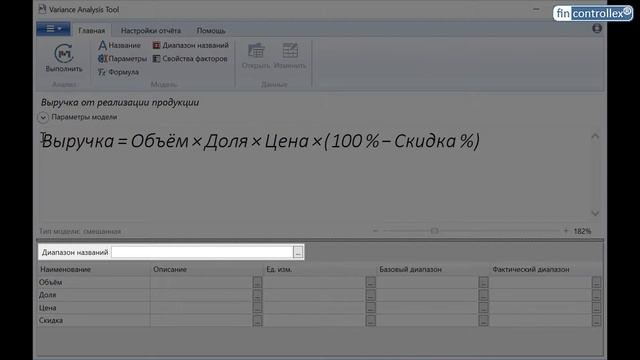Image resolution: width=640 pixels, height=360 pixels.
Task: Collapse the Параметры модели section
Action: [43, 118]
